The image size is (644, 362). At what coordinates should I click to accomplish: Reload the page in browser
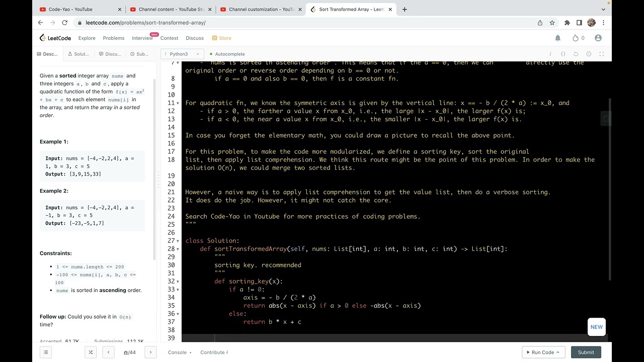coord(65,23)
